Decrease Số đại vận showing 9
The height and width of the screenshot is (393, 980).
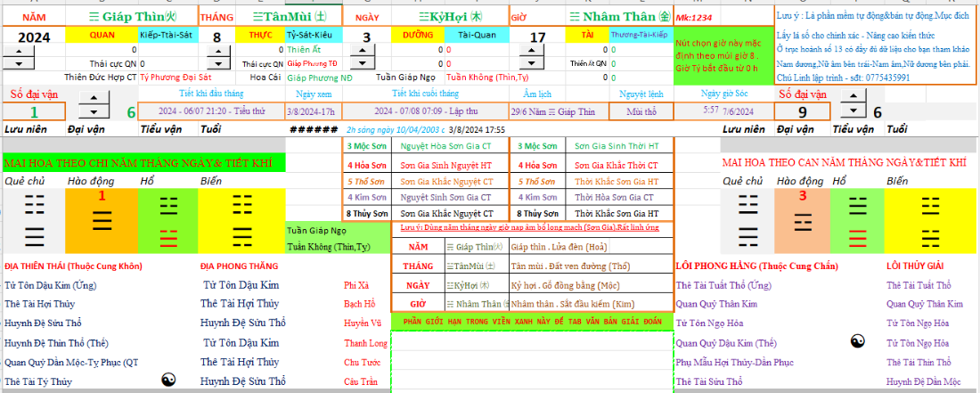point(853,112)
